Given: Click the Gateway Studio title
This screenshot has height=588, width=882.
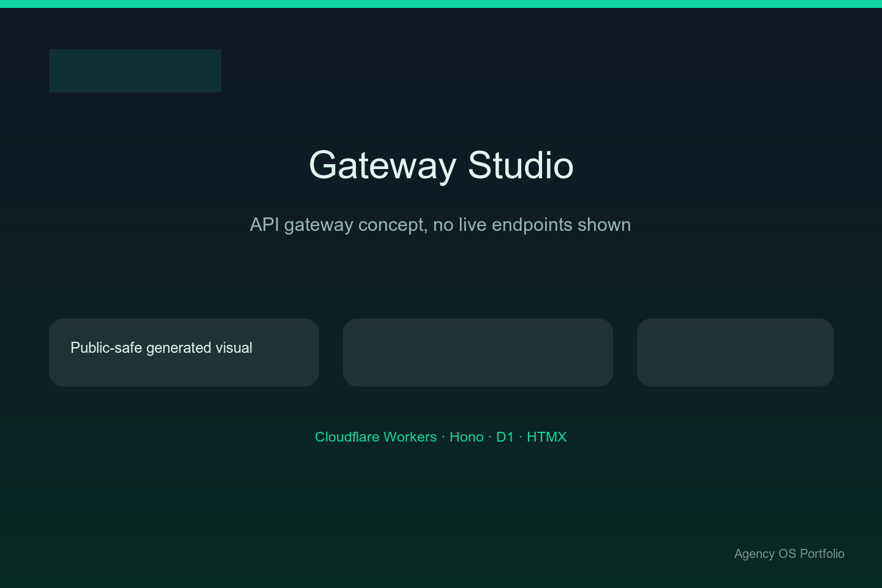Looking at the screenshot, I should pos(441,165).
